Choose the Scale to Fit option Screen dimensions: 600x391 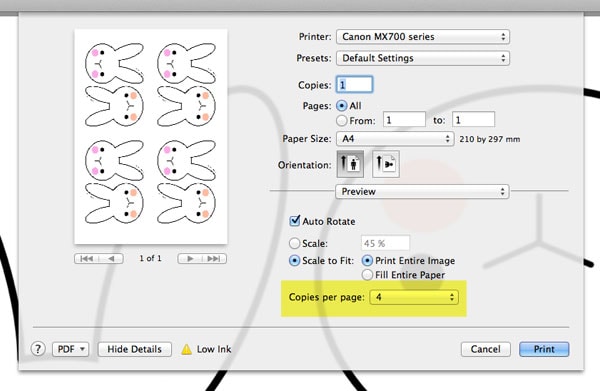point(294,261)
